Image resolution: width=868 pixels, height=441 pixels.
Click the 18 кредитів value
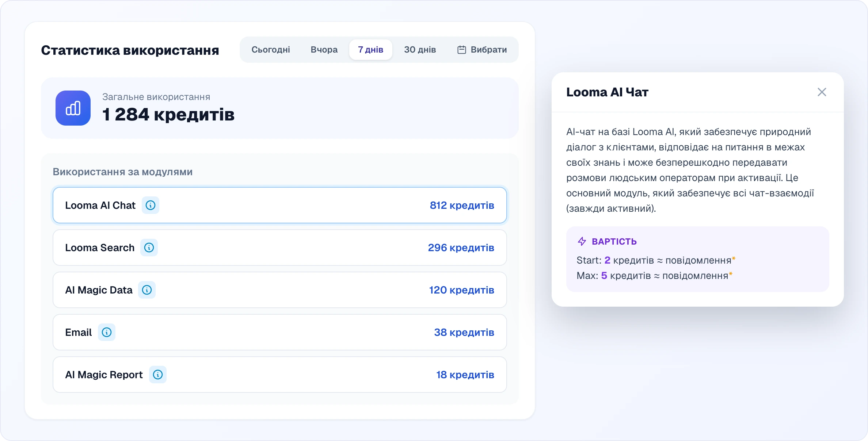[x=465, y=375]
